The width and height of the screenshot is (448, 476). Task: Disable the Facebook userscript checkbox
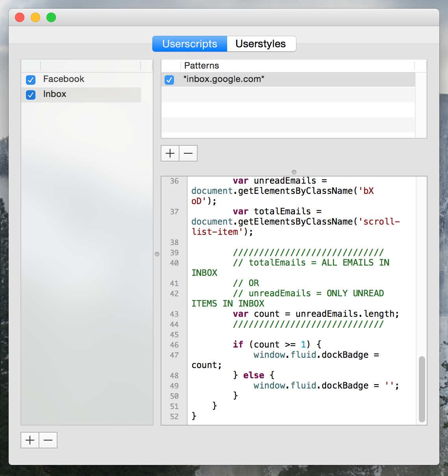(31, 80)
